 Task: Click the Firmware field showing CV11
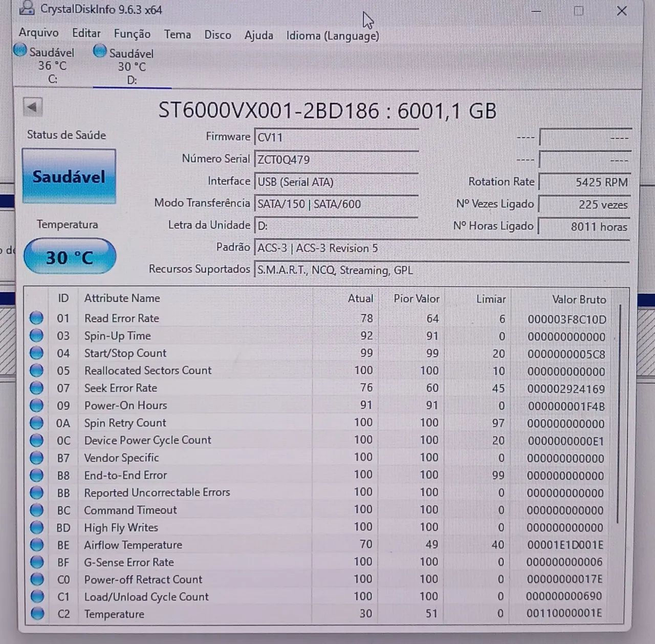336,137
